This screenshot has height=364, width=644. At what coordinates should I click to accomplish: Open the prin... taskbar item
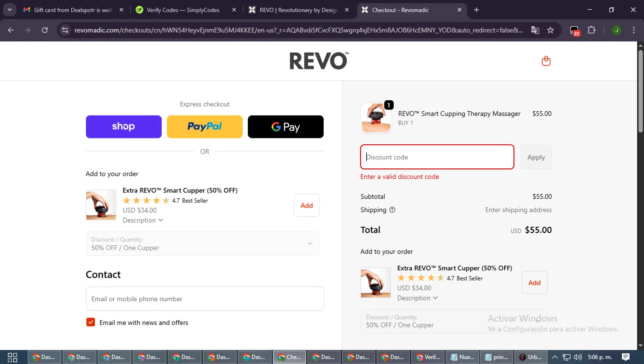pos(496,357)
